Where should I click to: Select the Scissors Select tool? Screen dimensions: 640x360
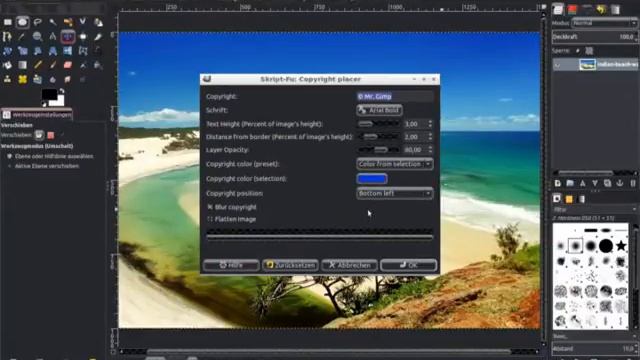coord(83,22)
